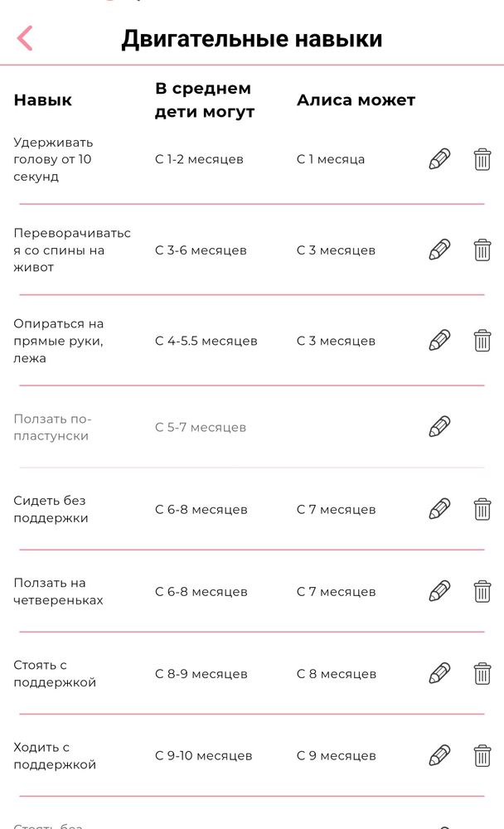Edit the skill 'Ползать на четвереньках'
Image resolution: width=504 pixels, height=829 pixels.
pyautogui.click(x=439, y=591)
